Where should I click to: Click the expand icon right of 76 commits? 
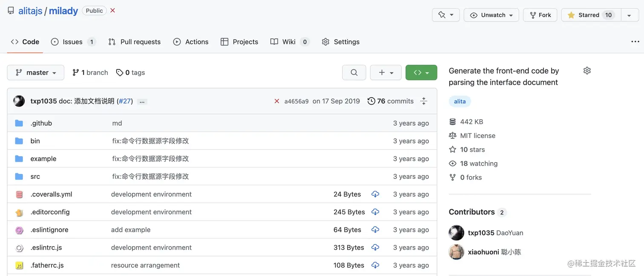[x=423, y=101]
